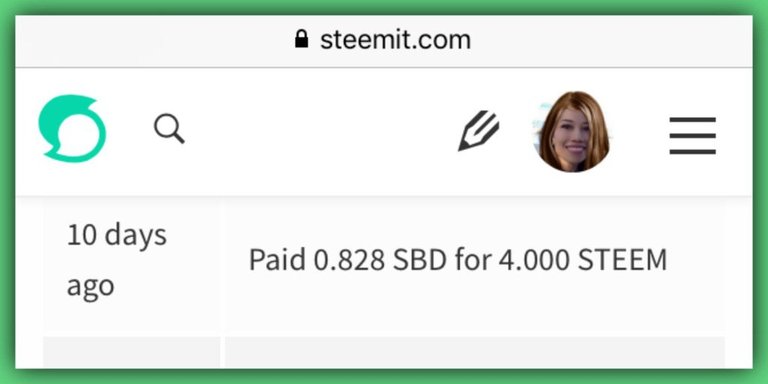768x384 pixels.
Task: Compose a new post via pencil icon
Action: click(x=479, y=131)
